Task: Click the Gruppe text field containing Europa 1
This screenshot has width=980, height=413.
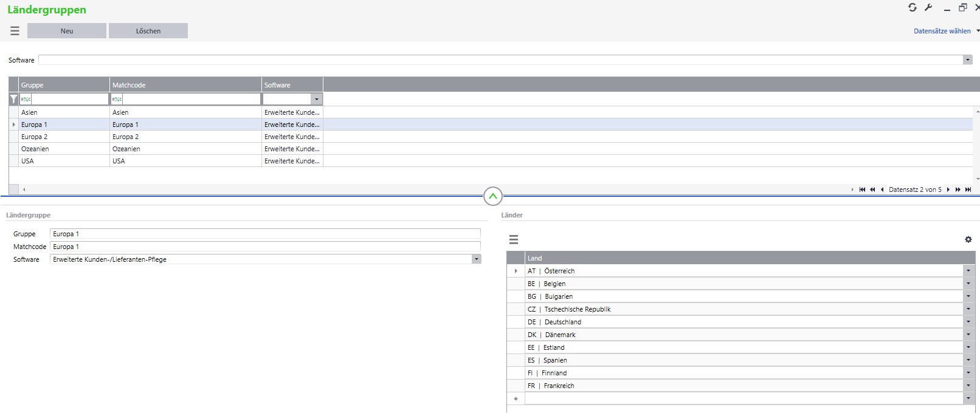Action: (264, 234)
